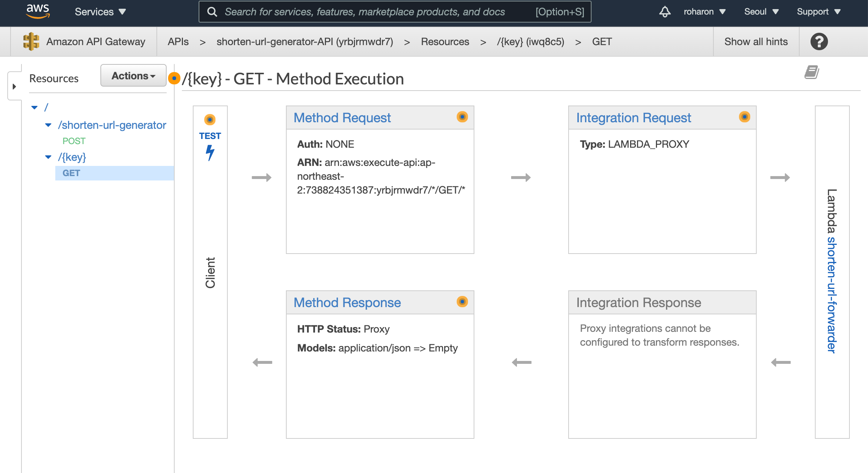Viewport: 868px width, 473px height.
Task: Open the Actions dropdown
Action: pyautogui.click(x=133, y=76)
